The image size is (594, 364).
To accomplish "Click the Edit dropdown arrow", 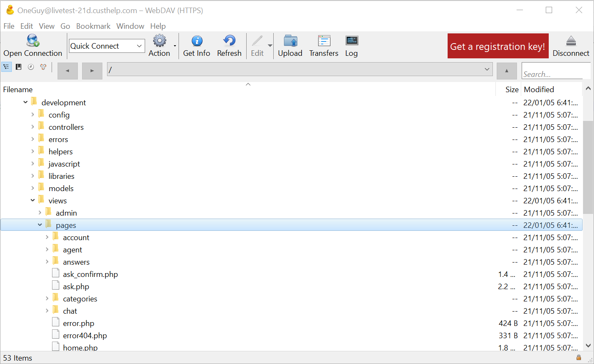I will [x=270, y=46].
